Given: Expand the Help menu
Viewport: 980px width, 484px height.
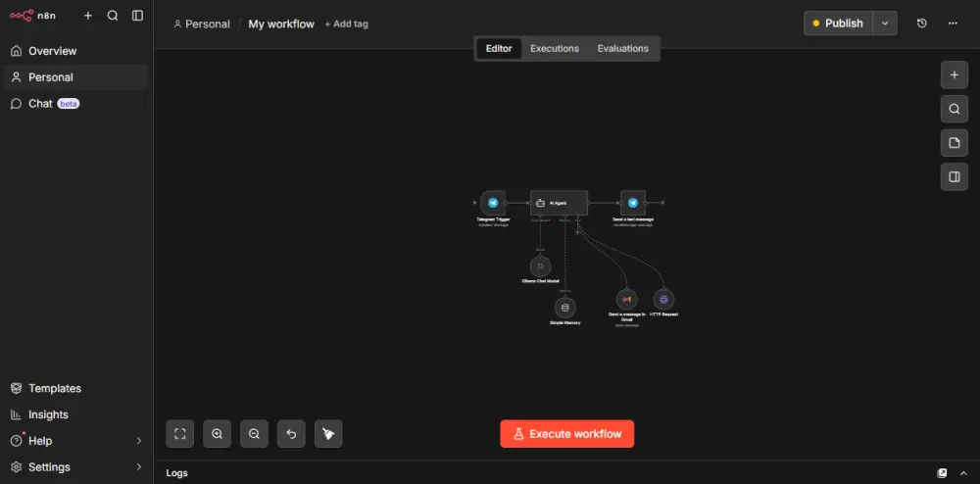Looking at the screenshot, I should point(76,440).
